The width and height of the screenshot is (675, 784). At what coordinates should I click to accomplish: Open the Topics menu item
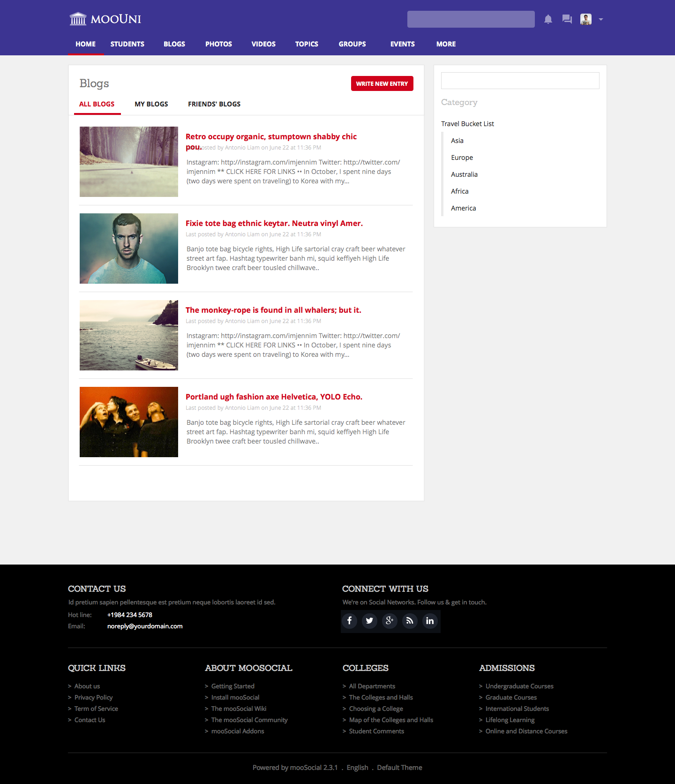point(307,44)
